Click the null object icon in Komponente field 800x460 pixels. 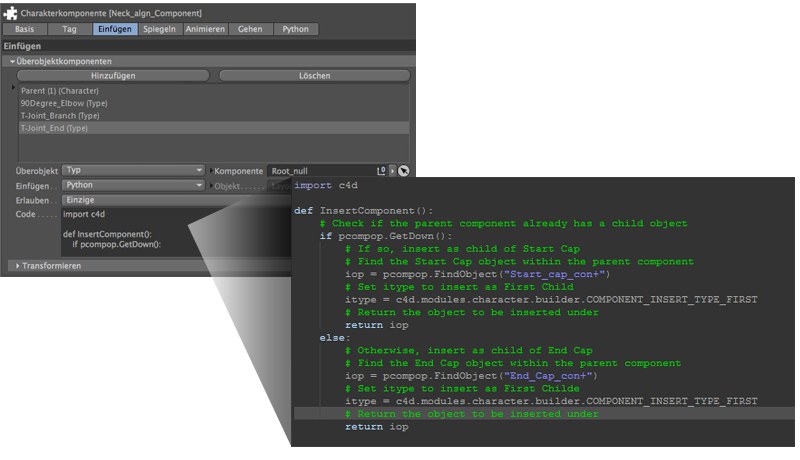pos(381,171)
